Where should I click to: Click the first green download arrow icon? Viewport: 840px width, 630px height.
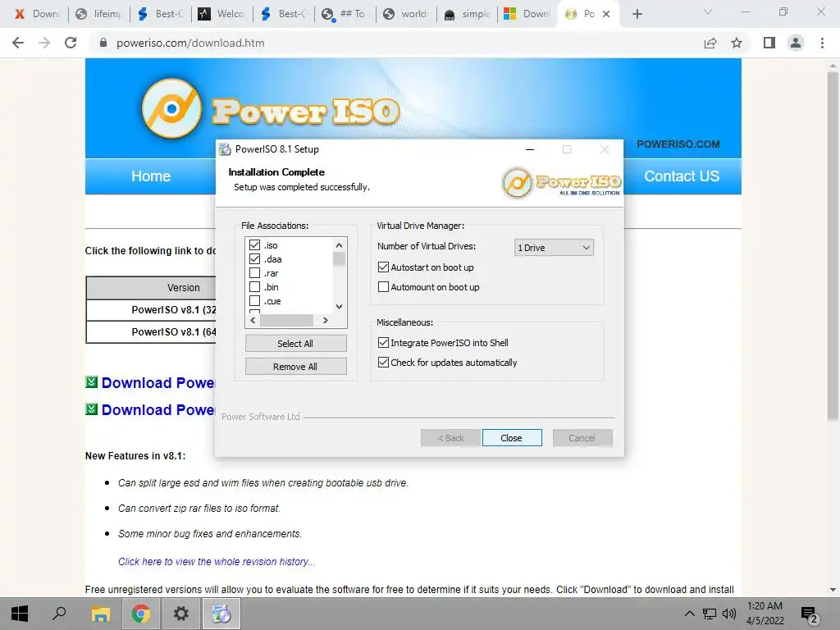pyautogui.click(x=92, y=382)
